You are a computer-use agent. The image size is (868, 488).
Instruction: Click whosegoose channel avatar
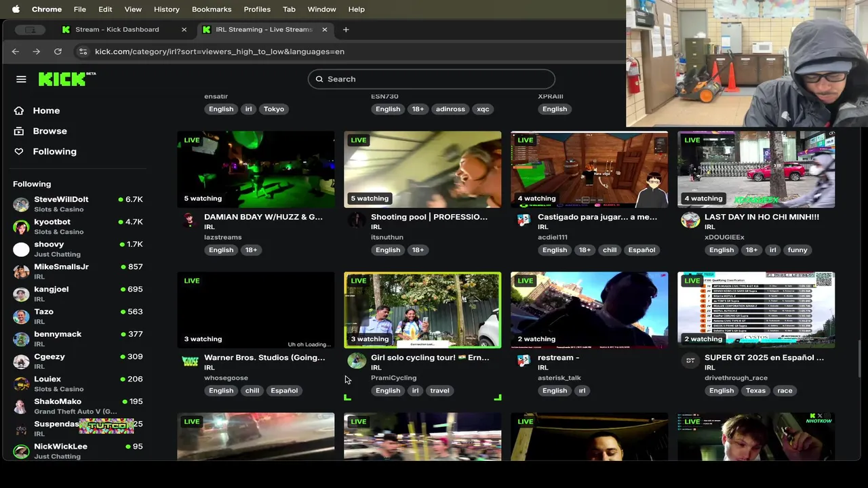pyautogui.click(x=191, y=361)
